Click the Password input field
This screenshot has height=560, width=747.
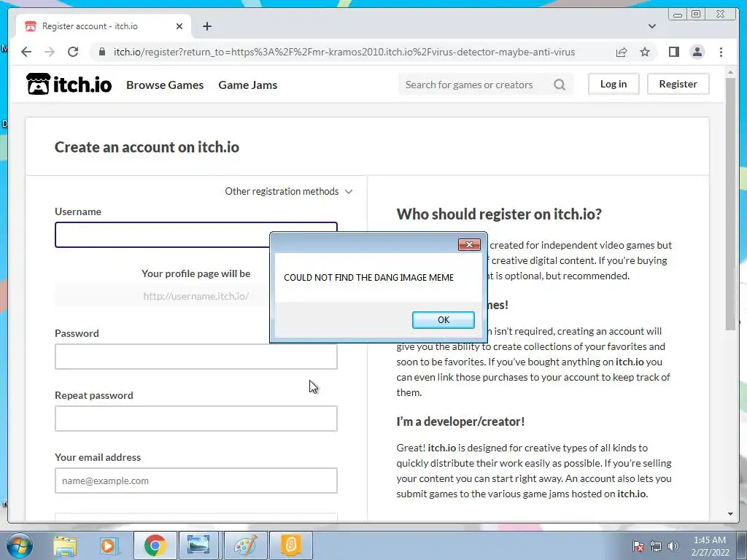(x=196, y=357)
